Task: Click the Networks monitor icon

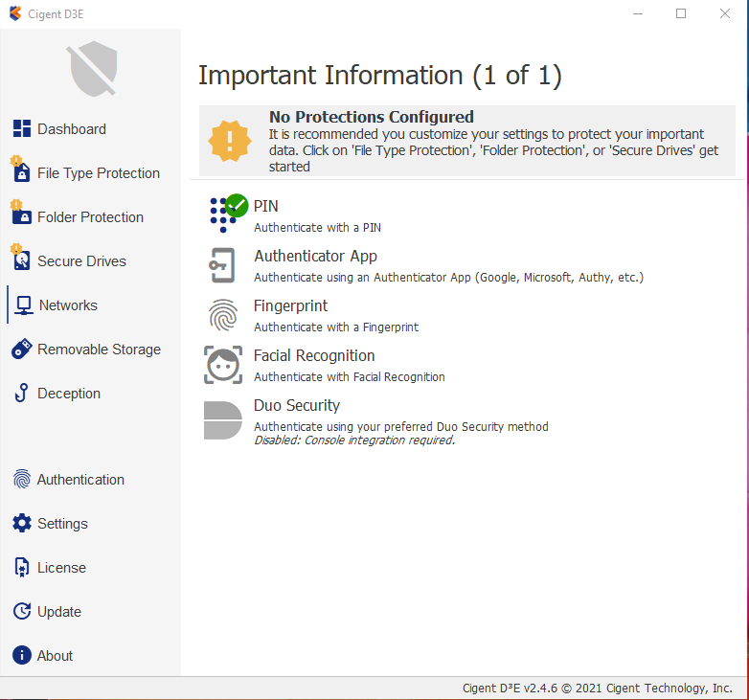Action: (23, 305)
